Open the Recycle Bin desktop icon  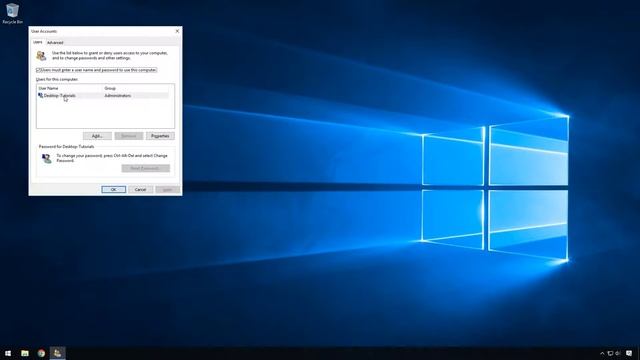(12, 13)
